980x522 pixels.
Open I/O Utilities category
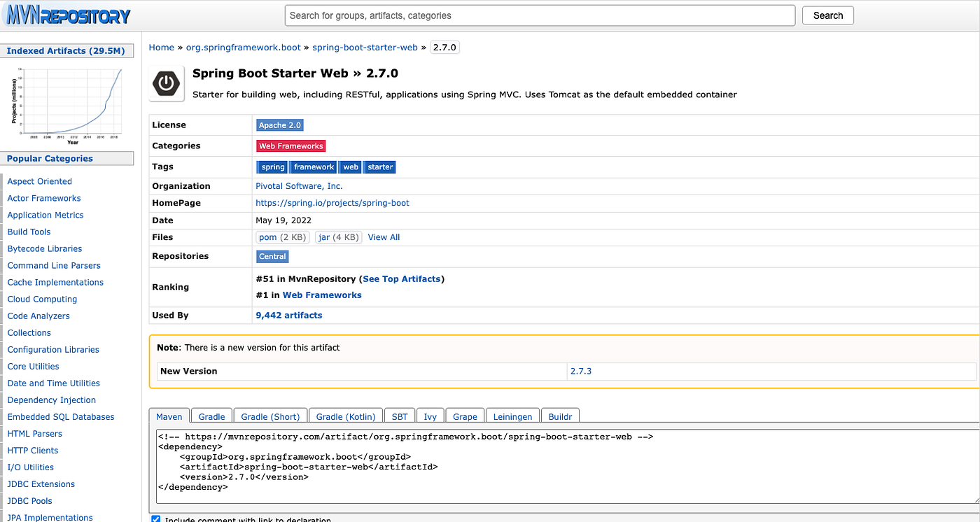(31, 467)
